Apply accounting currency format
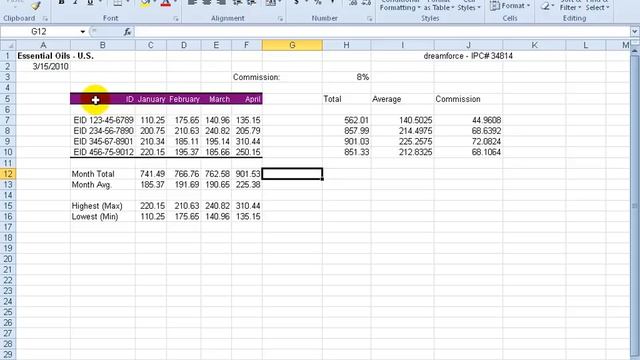The image size is (640, 360). pyautogui.click(x=296, y=3)
